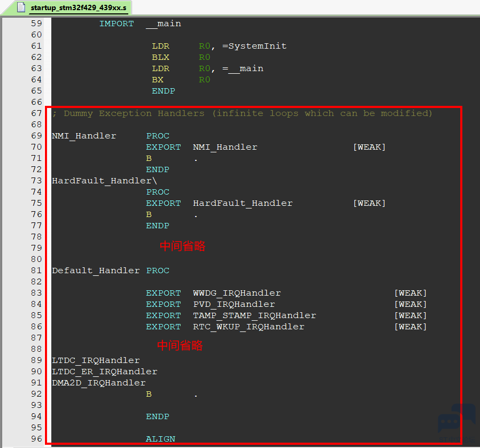Click the ALIGN directive on line 96
Viewport: 480px width, 448px height.
click(x=160, y=439)
